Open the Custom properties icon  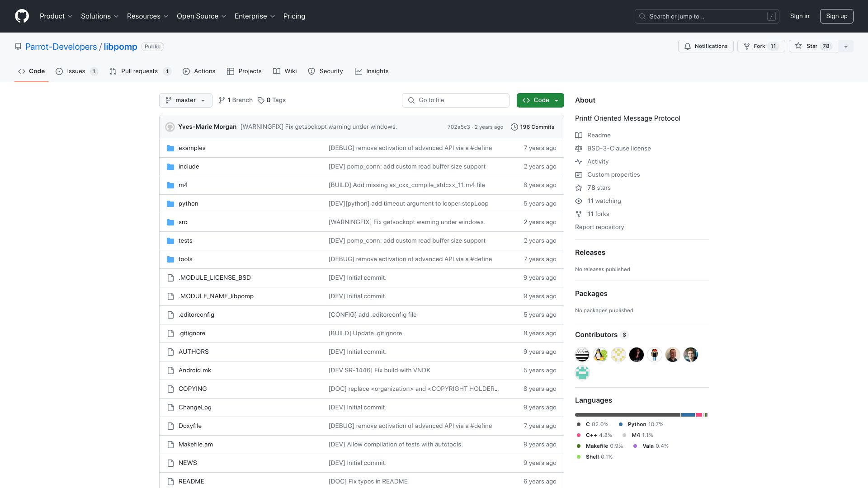[x=579, y=175]
